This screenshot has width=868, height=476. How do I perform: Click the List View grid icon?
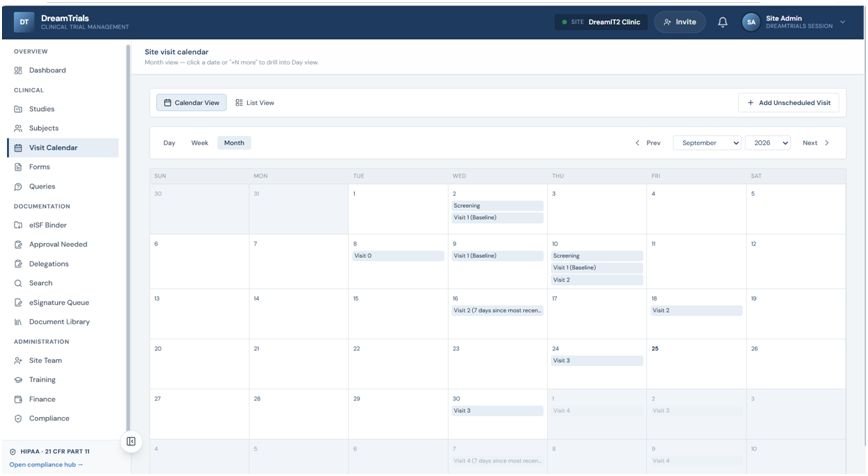click(239, 103)
